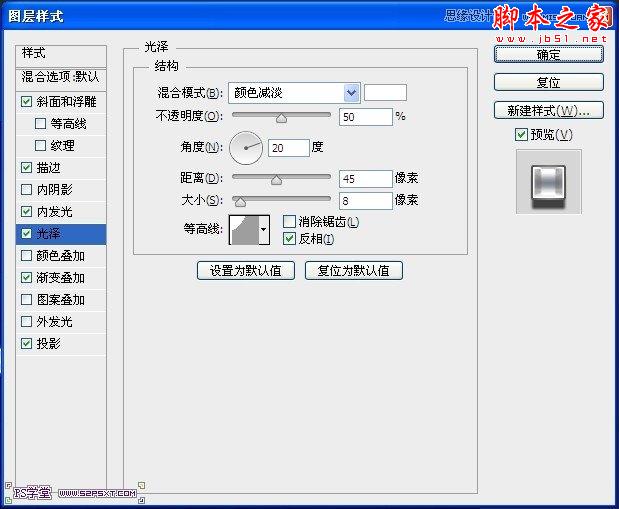Uncheck the 描边 checkbox
This screenshot has width=619, height=509.
tap(26, 168)
